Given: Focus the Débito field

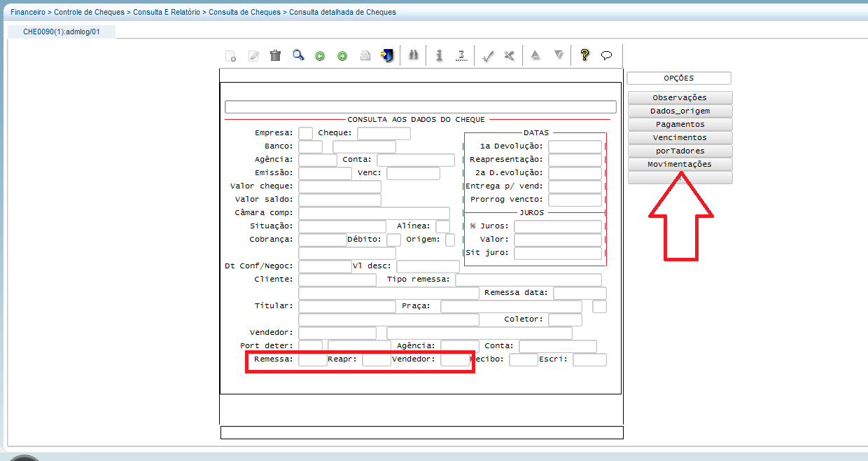Looking at the screenshot, I should tap(394, 240).
